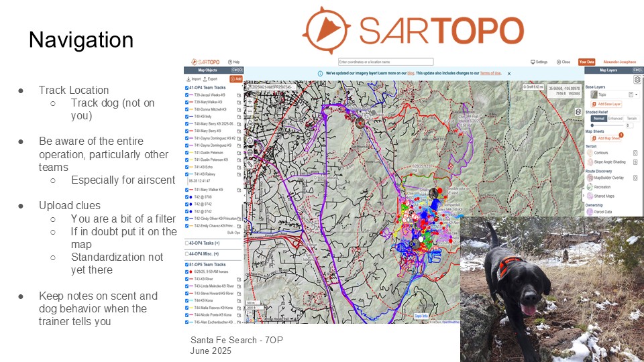
Task: Open the profile icon for T44-K9 Kona
Action: click(239, 300)
